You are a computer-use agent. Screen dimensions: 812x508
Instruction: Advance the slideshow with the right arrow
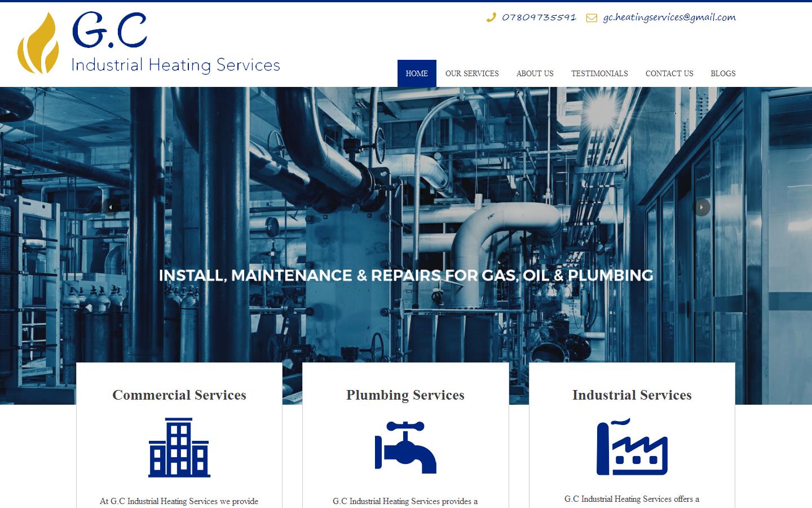pyautogui.click(x=701, y=208)
